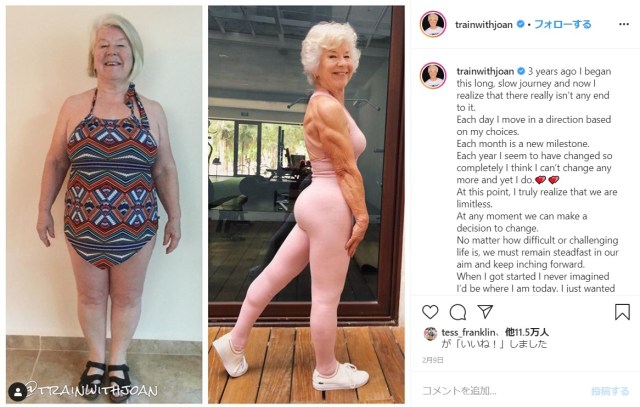Screen dimensions: 640x407
Task: Click the verified badge in caption
Action: [x=521, y=71]
